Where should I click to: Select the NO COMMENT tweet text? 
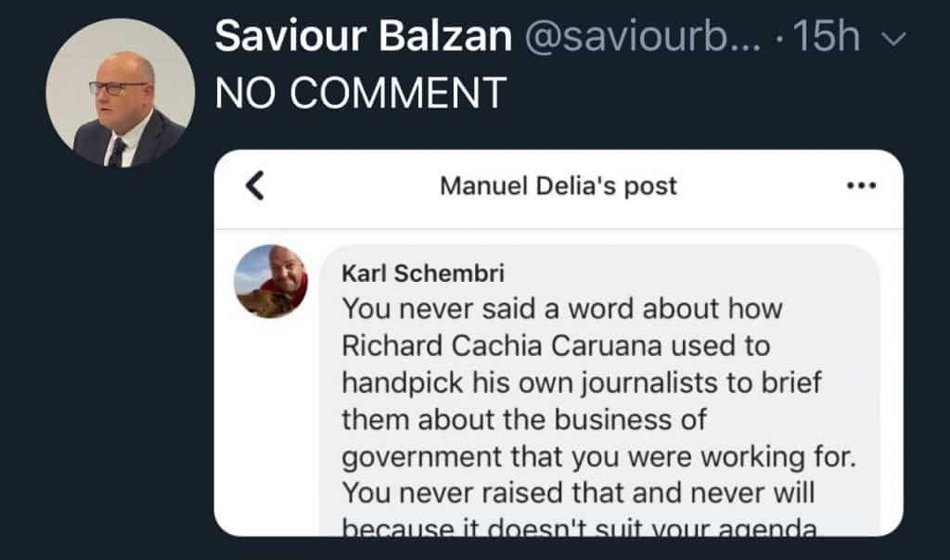click(361, 92)
